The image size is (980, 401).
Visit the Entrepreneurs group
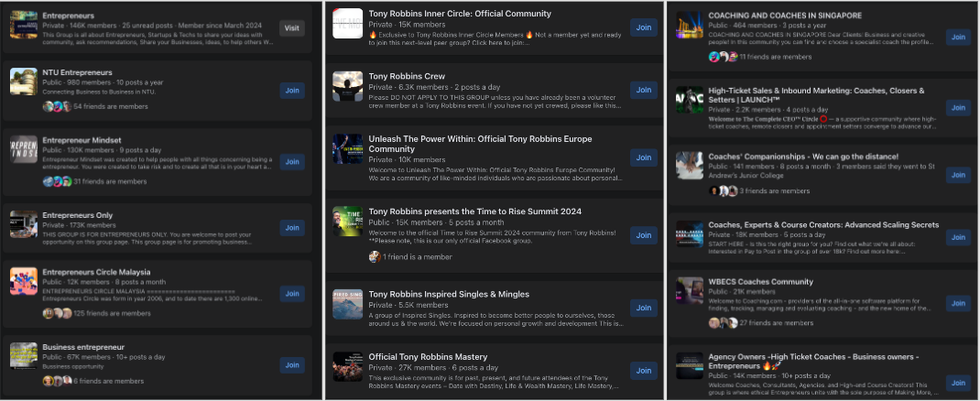click(x=292, y=28)
